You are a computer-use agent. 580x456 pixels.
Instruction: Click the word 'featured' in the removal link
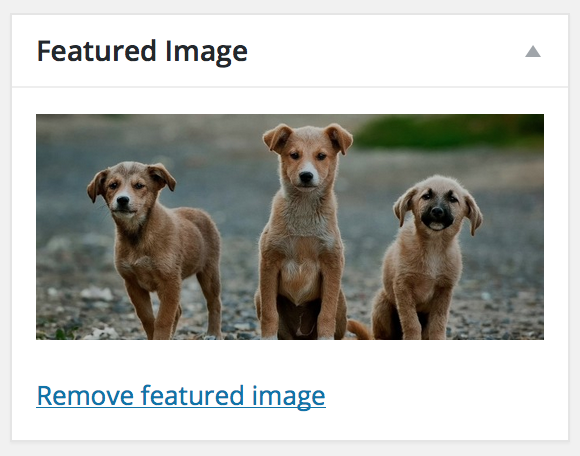pos(193,395)
